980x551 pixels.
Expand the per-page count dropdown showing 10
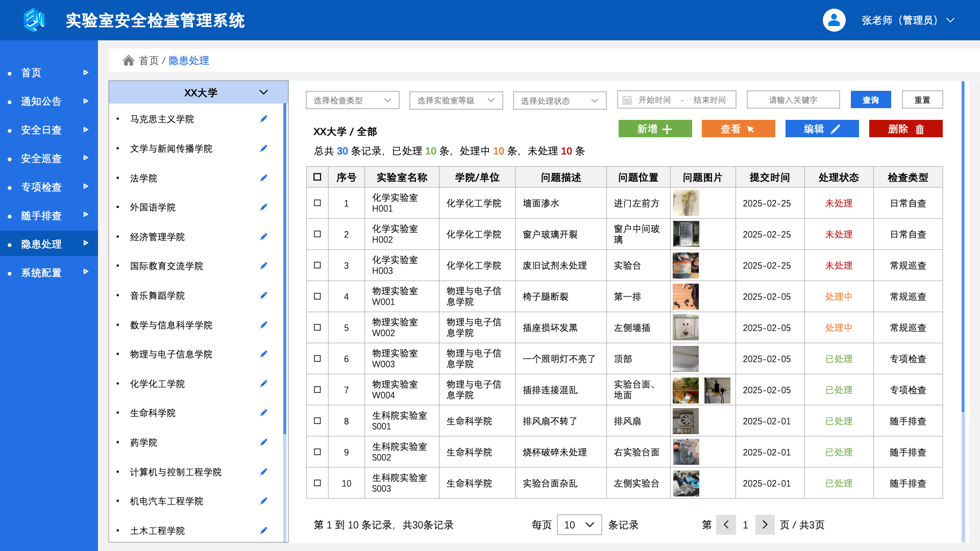point(579,525)
